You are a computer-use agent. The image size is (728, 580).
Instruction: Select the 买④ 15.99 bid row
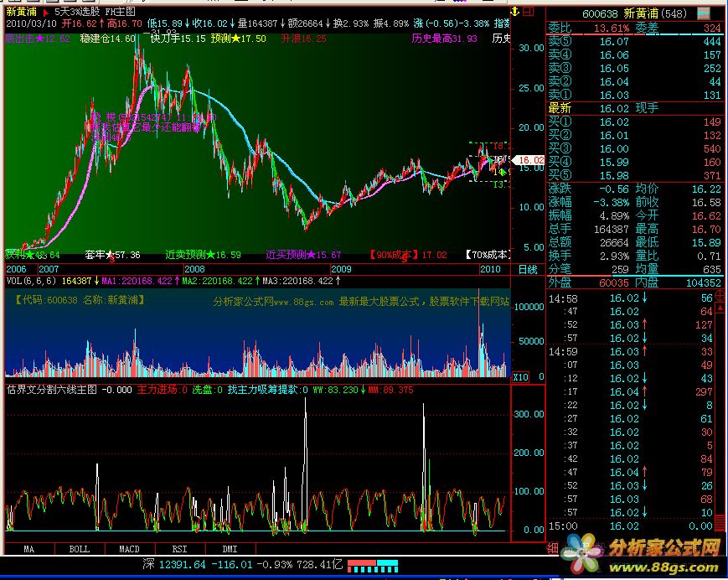coord(634,163)
